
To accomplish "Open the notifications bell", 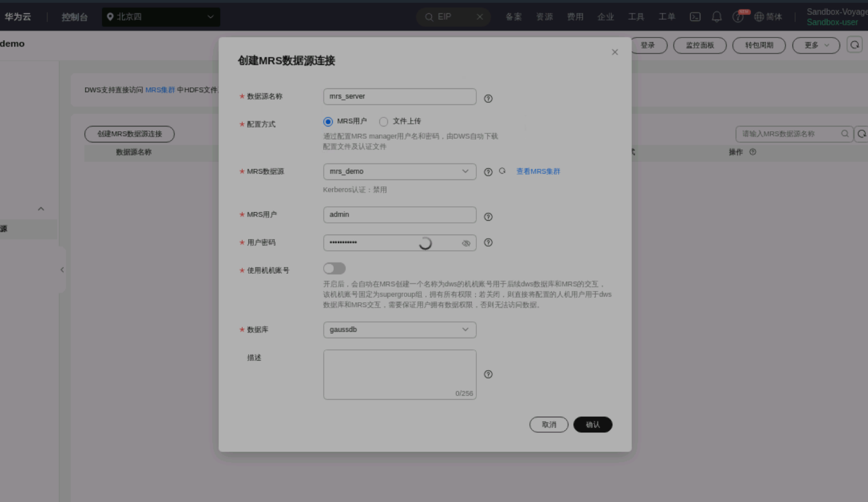I will pyautogui.click(x=716, y=17).
